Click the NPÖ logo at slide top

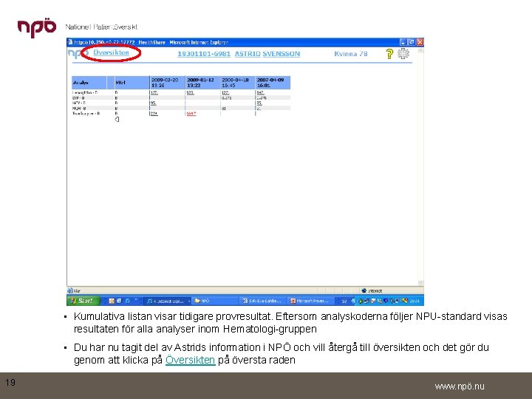pos(37,28)
